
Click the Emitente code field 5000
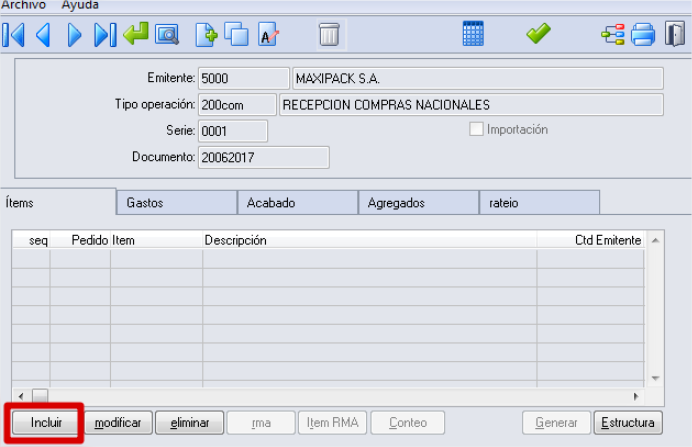coord(244,79)
